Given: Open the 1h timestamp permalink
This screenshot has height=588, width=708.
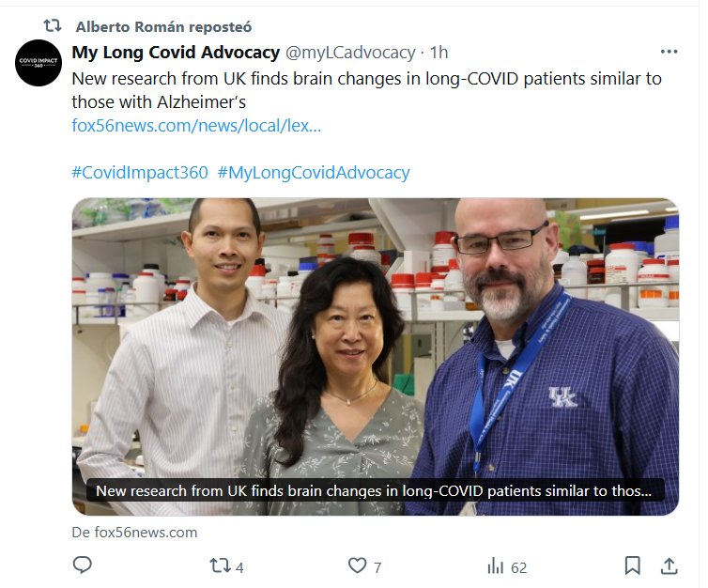Looking at the screenshot, I should click(439, 53).
